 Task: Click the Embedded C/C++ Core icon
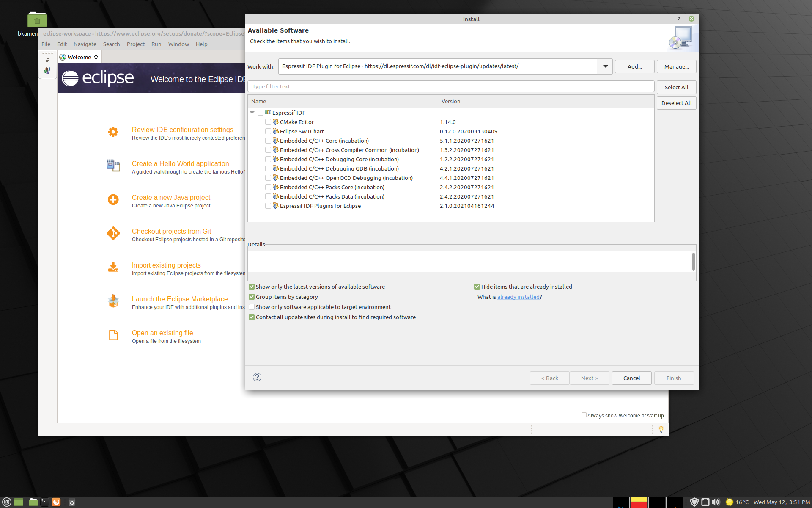275,140
